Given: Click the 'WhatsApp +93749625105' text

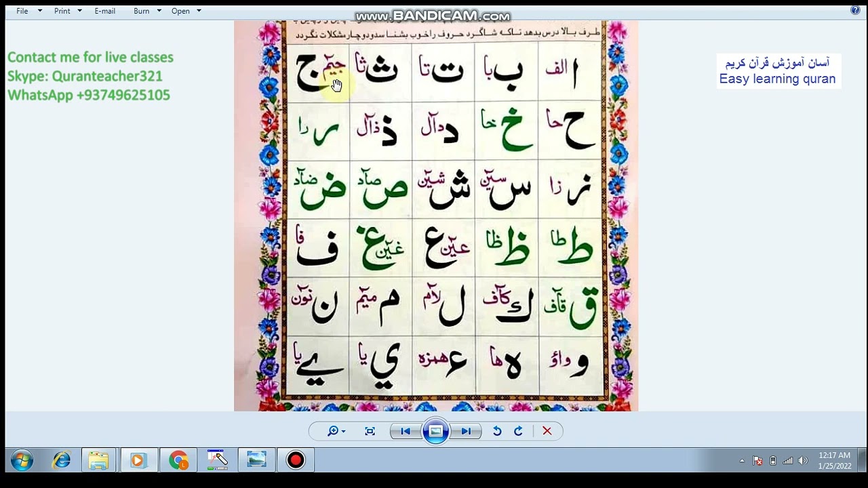Looking at the screenshot, I should coord(89,96).
